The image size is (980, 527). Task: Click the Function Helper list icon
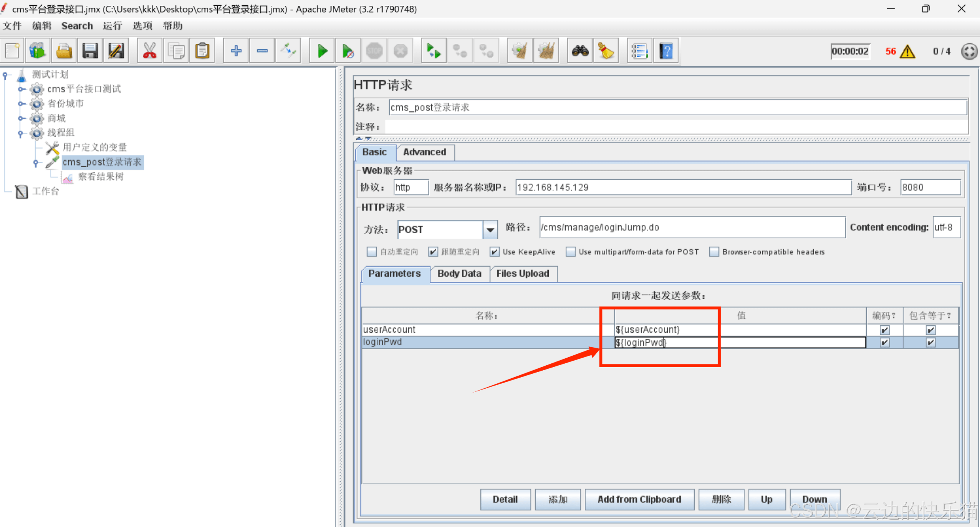[x=639, y=51]
